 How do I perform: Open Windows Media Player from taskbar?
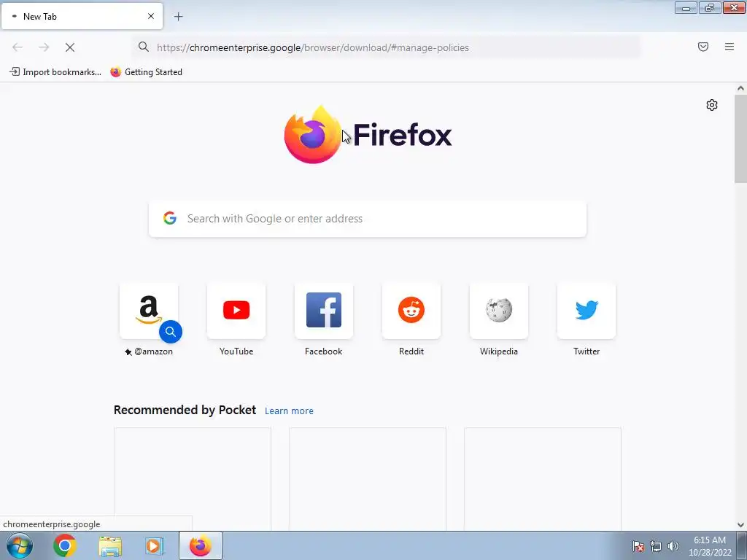[x=155, y=545]
